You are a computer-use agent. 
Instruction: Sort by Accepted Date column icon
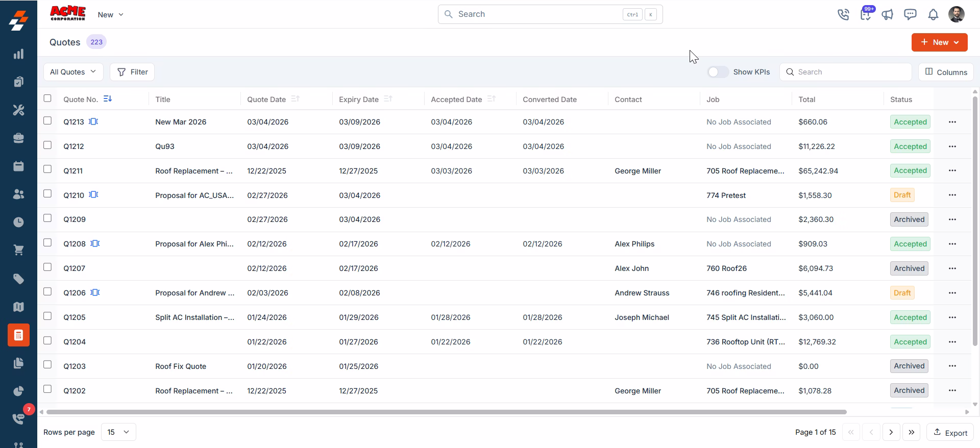492,98
